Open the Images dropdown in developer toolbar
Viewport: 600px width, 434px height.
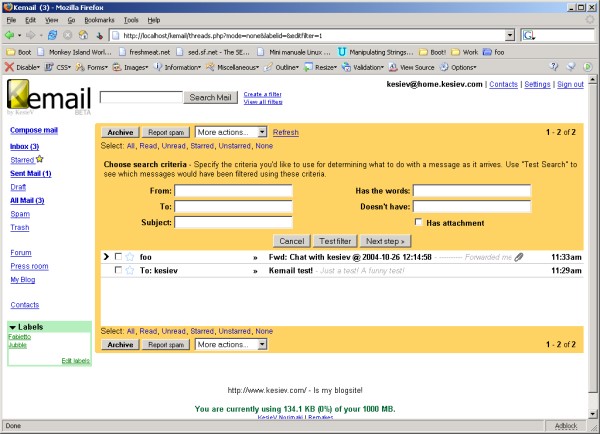[x=130, y=67]
